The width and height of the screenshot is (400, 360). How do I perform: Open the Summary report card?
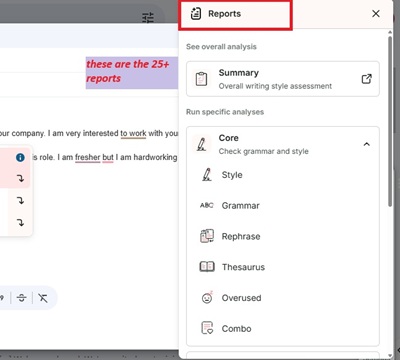pos(283,79)
